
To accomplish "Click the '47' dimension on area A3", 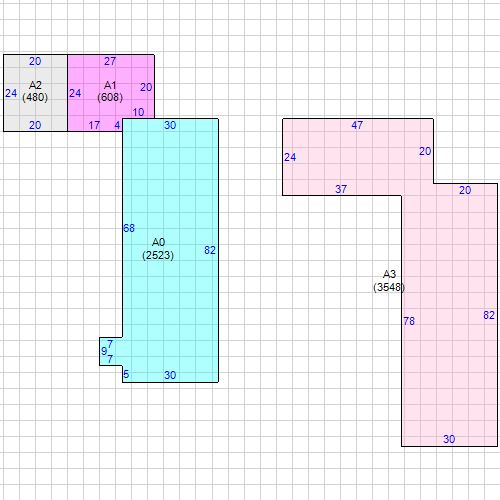I will (357, 125).
